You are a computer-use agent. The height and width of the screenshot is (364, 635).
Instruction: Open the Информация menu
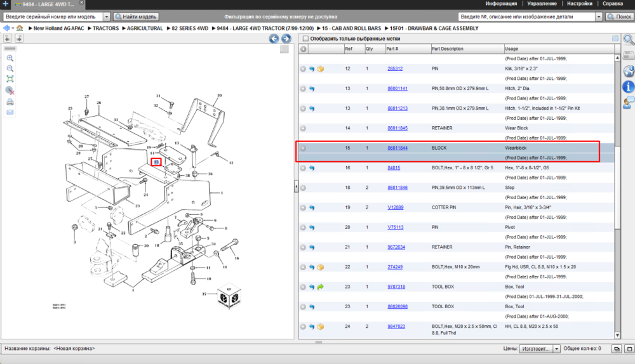[x=501, y=4]
